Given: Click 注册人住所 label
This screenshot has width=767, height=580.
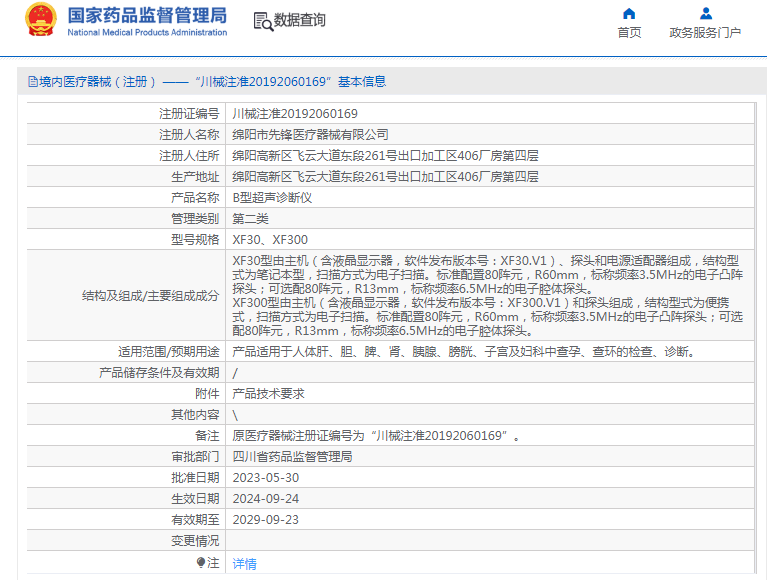Looking at the screenshot, I should [x=189, y=156].
